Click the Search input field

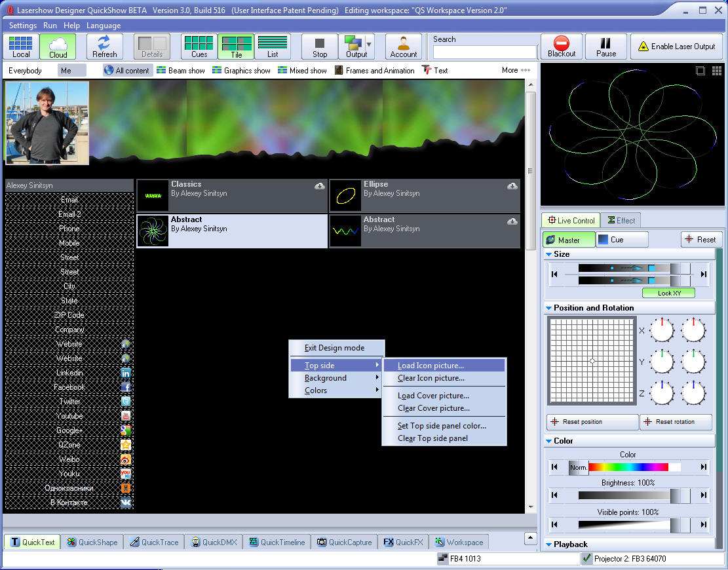(484, 52)
